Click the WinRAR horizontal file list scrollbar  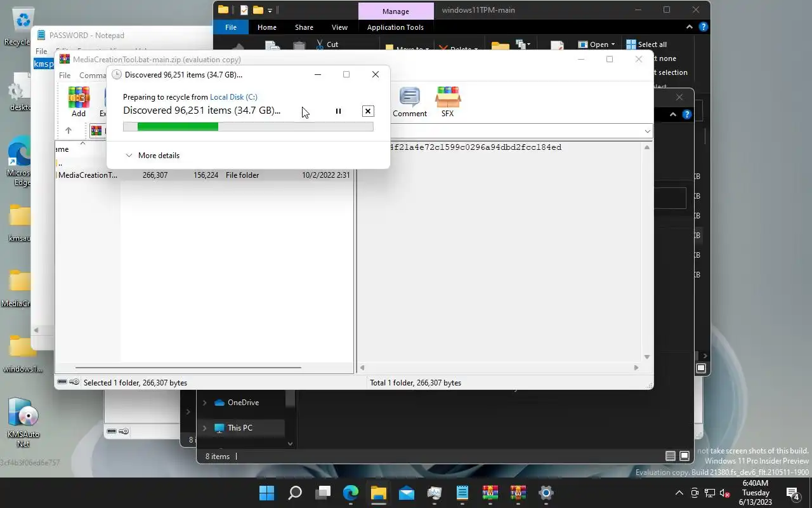coord(188,368)
